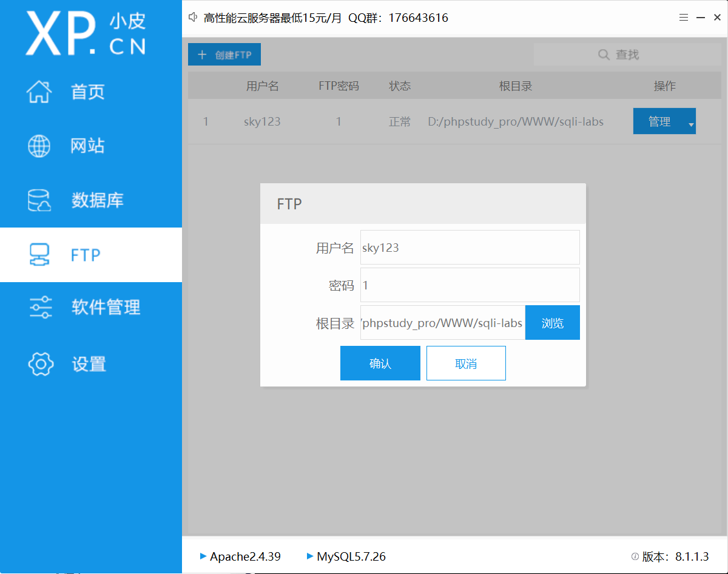Click the search magnifier icon
This screenshot has height=574, width=728.
(x=604, y=55)
